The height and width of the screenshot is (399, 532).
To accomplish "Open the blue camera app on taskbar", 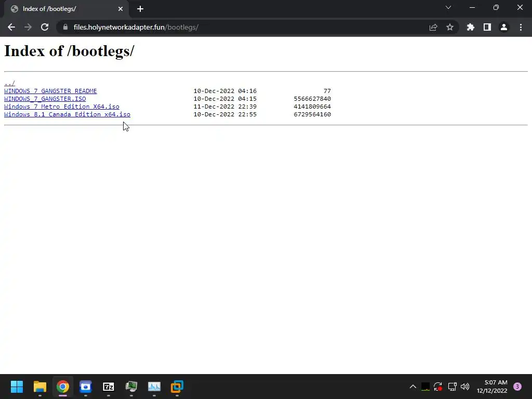I will 86,387.
